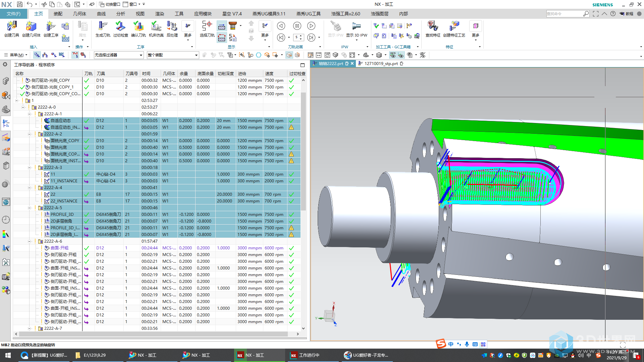This screenshot has width=644, height=362.
Task: Open navigator settings gear icon
Action: 5,64
